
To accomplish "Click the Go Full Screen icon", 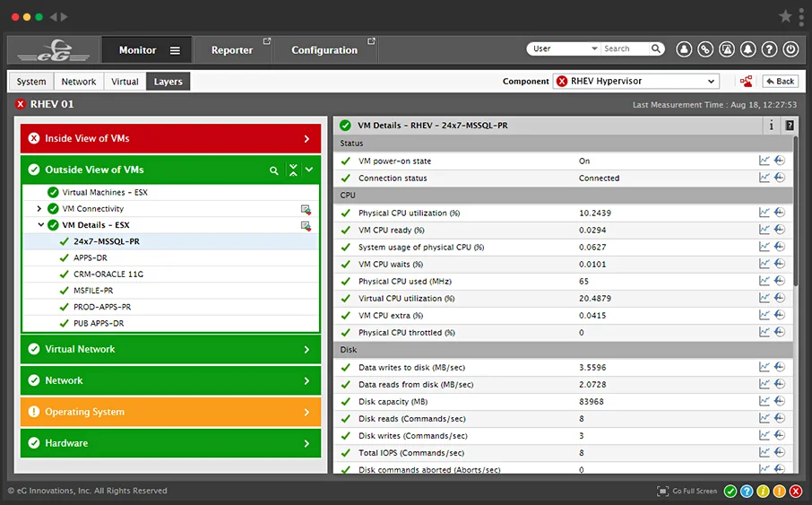I will (x=662, y=491).
